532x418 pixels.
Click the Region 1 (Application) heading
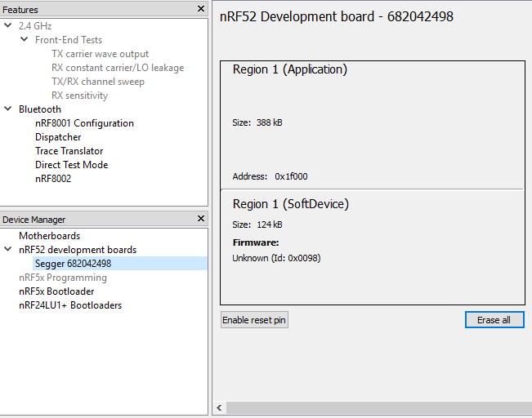(x=290, y=69)
